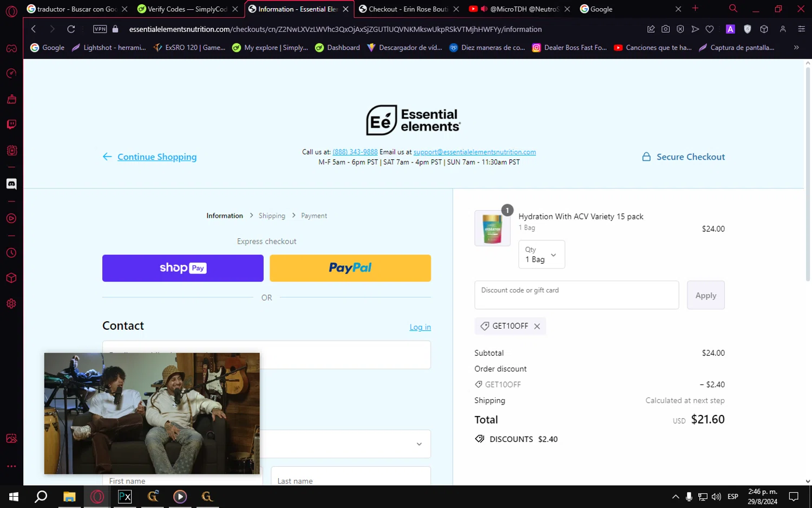Open Easy Setup sliders icon
Viewport: 812px width, 508px height.
pos(802,29)
